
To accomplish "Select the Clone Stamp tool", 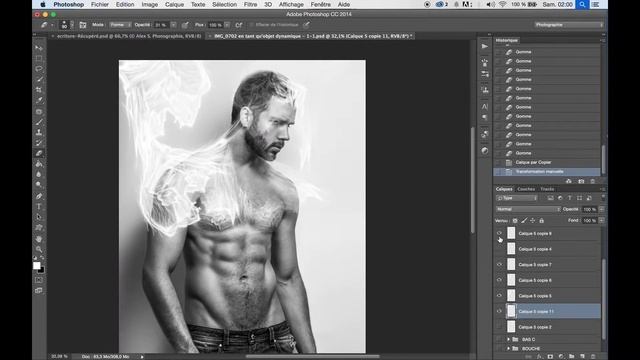I will (39, 132).
